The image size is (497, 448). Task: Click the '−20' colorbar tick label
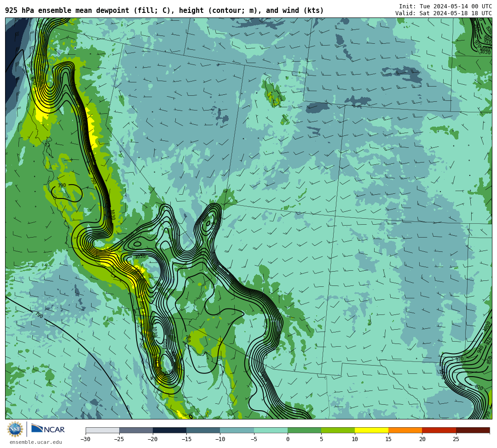coord(153,439)
